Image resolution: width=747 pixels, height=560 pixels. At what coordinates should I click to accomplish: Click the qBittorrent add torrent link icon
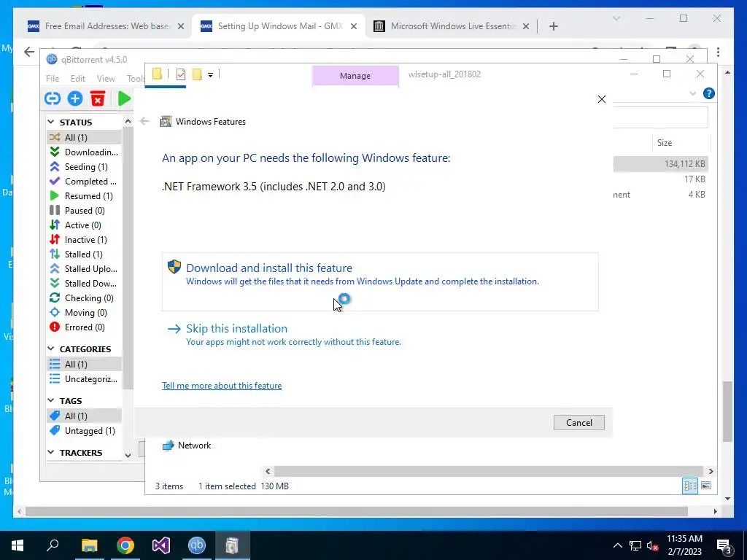[53, 98]
